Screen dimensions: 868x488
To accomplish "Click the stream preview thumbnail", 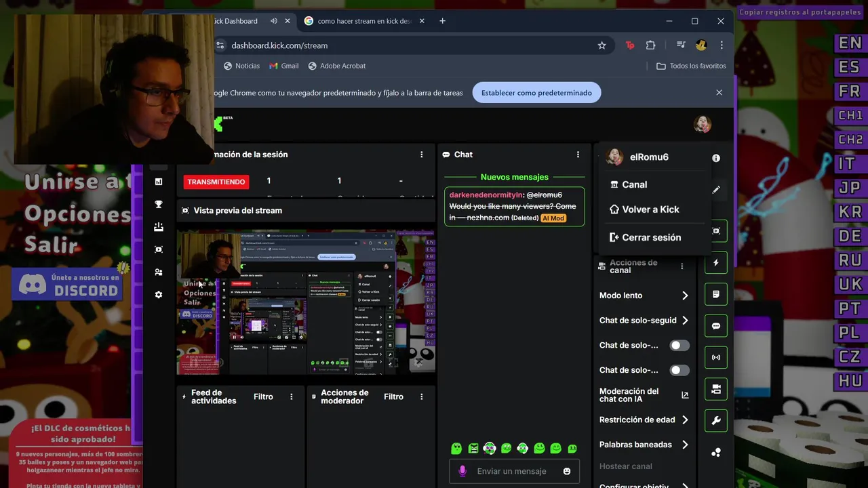I will click(x=306, y=303).
